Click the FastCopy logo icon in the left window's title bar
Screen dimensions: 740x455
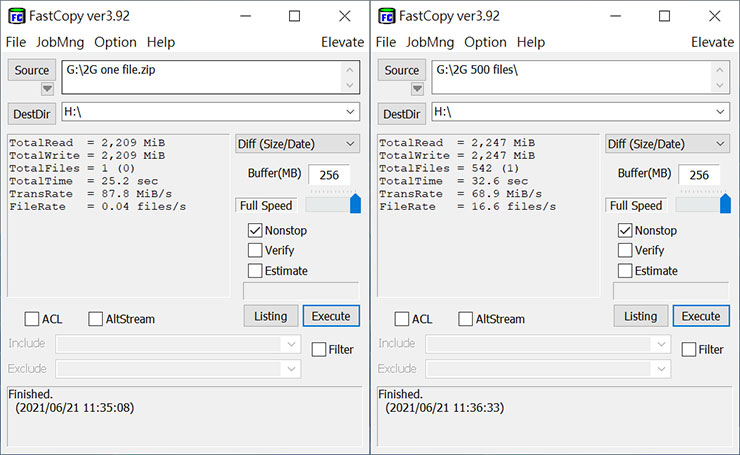pos(17,16)
